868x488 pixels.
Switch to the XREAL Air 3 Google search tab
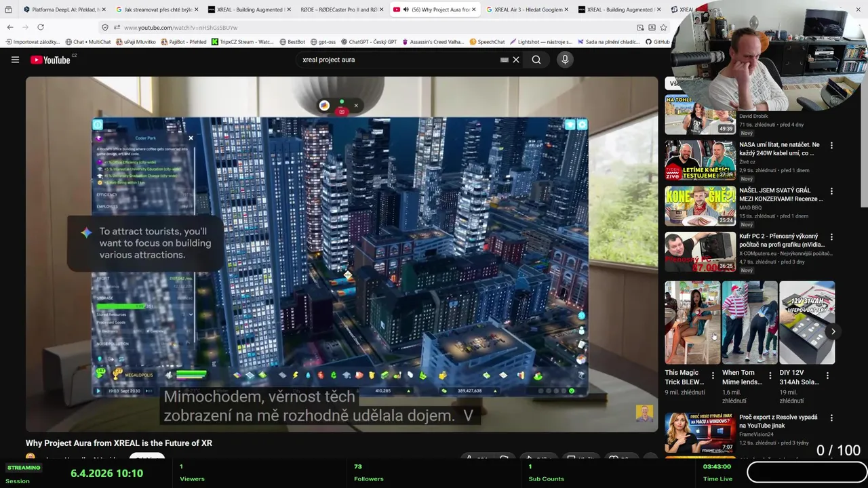[x=526, y=9]
